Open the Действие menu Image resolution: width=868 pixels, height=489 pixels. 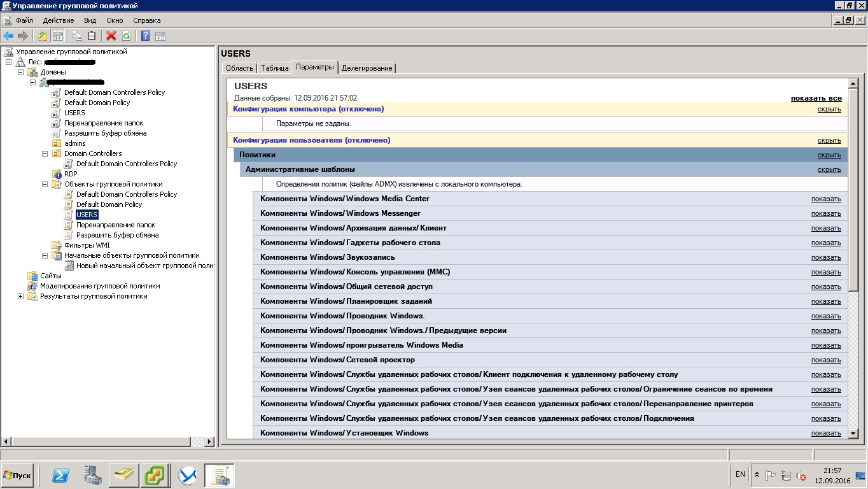(59, 20)
